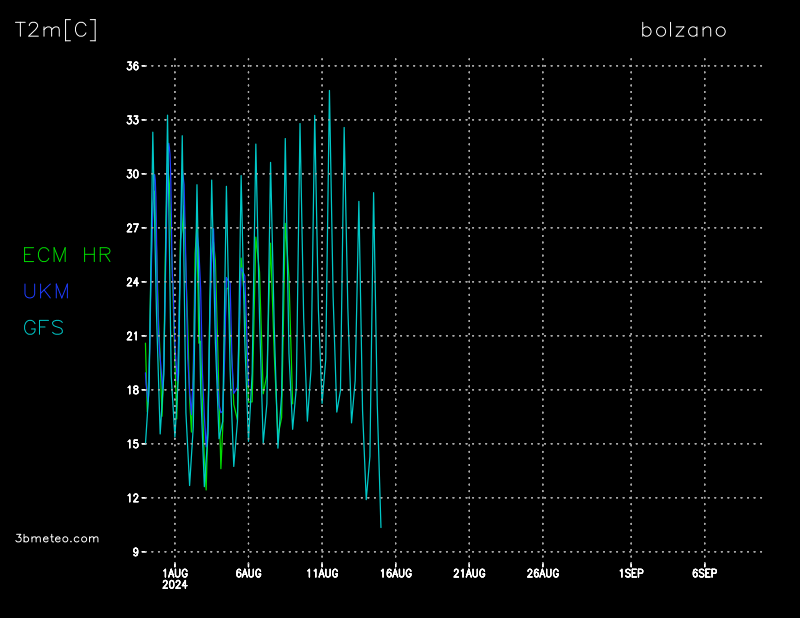Select the 6AUG date marker
Screen dimensions: 800x618
point(248,573)
